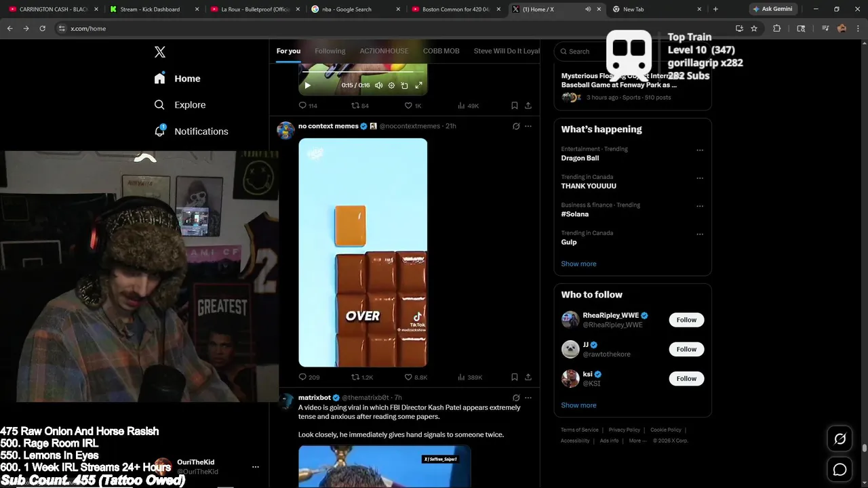Screen dimensions: 868x488
Task: Toggle picture-in-picture on the top video
Action: click(404, 85)
